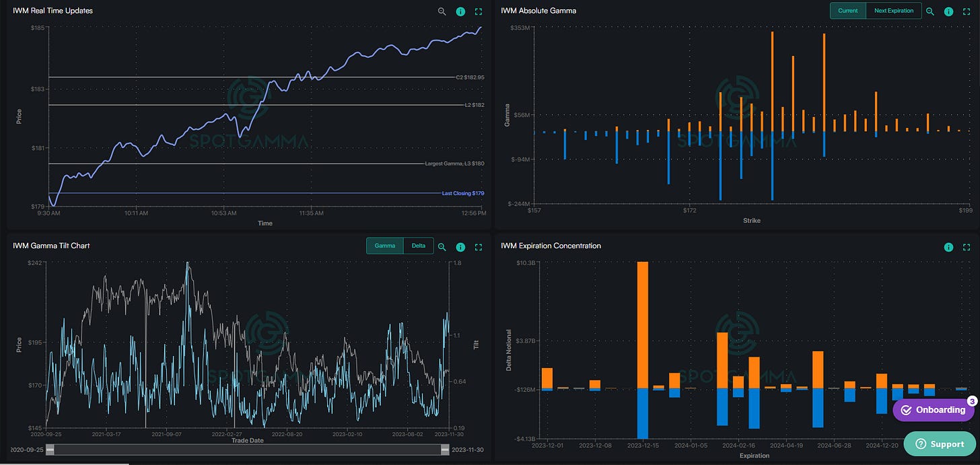Click zoom magnifier in IWM Gamma Tilt Chart
The height and width of the screenshot is (465, 980).
tap(442, 247)
